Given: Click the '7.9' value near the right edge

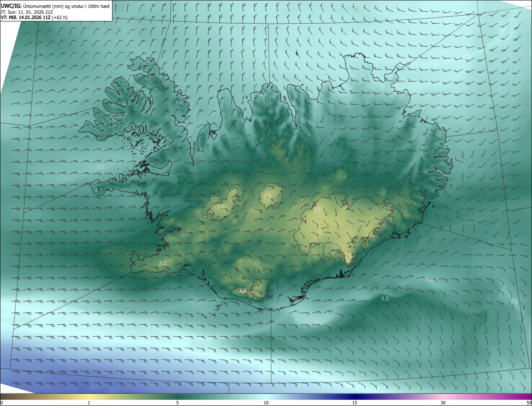Looking at the screenshot, I should click(x=514, y=302).
